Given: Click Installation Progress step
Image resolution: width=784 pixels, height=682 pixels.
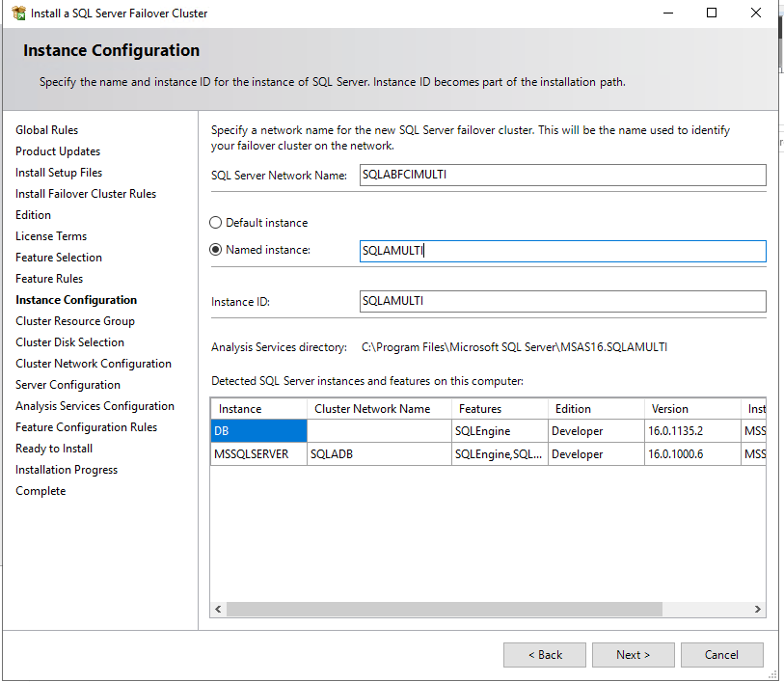Looking at the screenshot, I should coord(67,470).
